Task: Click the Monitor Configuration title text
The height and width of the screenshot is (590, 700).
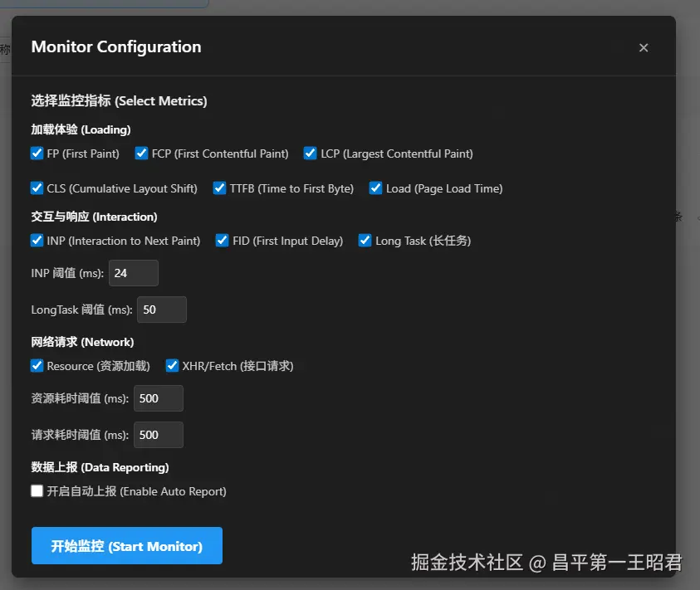Action: (x=116, y=46)
